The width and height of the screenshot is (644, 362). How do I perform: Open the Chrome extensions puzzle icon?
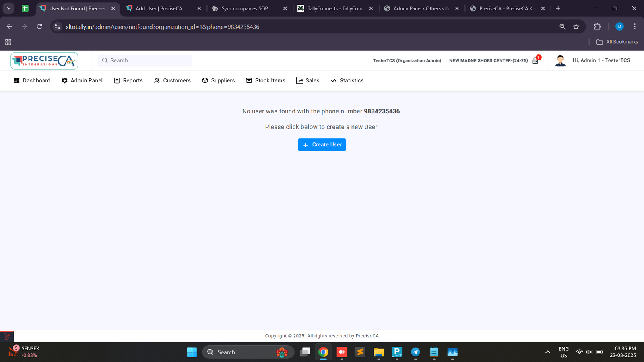(x=597, y=27)
